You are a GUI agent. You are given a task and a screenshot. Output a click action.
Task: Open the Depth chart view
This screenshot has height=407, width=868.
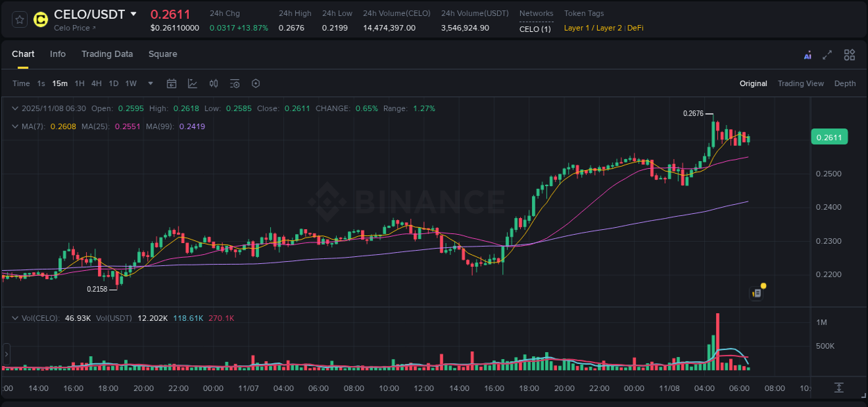tap(845, 83)
